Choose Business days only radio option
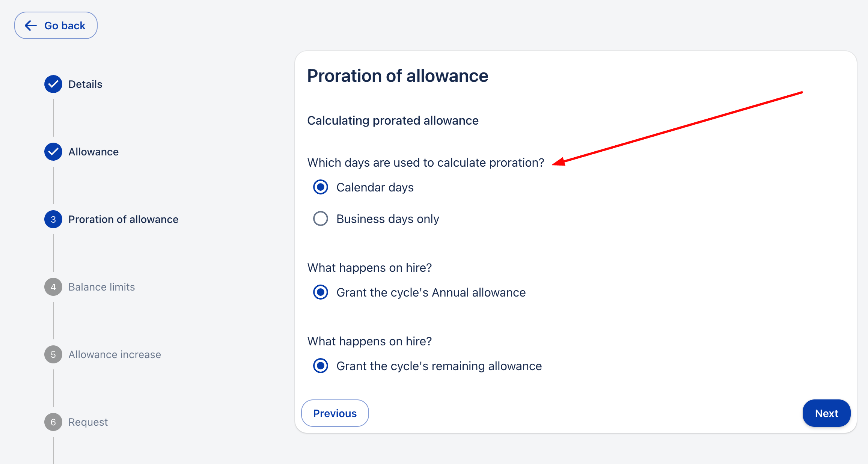The image size is (868, 464). tap(321, 218)
